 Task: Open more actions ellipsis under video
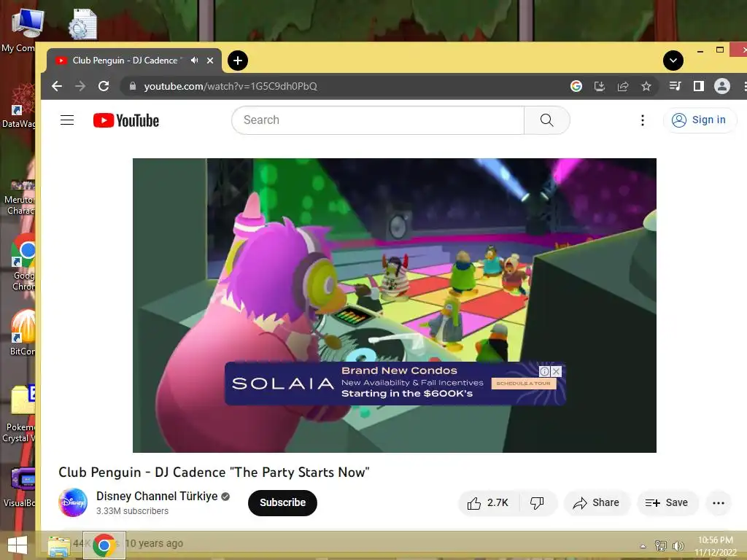(719, 503)
